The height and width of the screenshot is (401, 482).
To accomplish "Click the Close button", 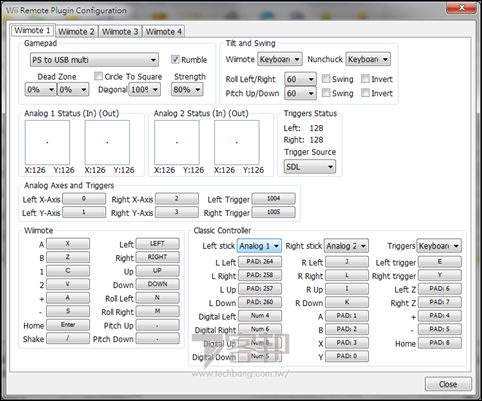I will (x=448, y=384).
